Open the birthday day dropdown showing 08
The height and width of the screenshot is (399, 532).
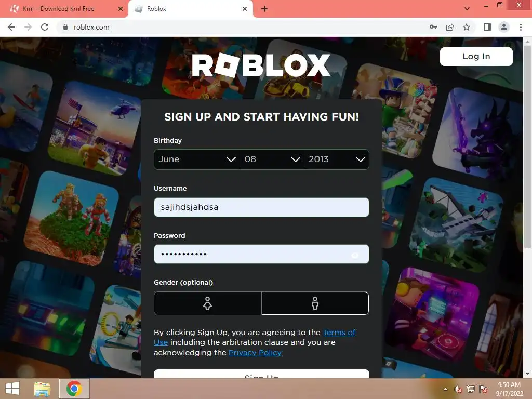pyautogui.click(x=272, y=159)
